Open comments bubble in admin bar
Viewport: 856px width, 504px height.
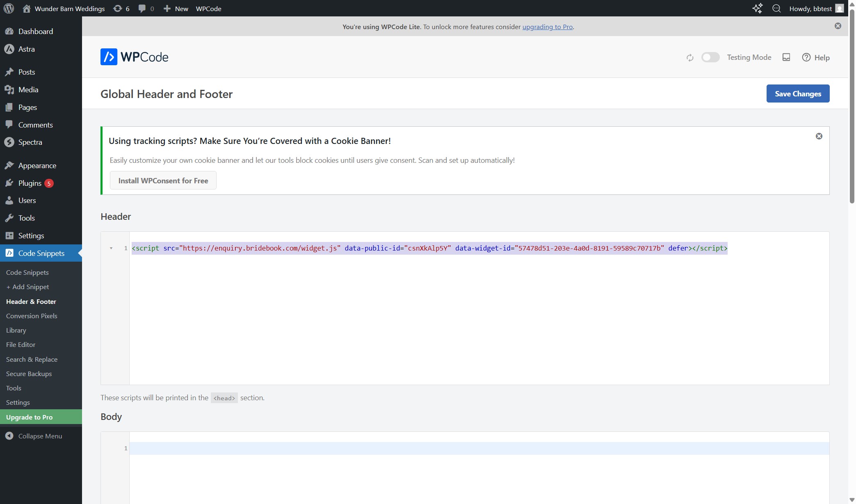(x=146, y=9)
